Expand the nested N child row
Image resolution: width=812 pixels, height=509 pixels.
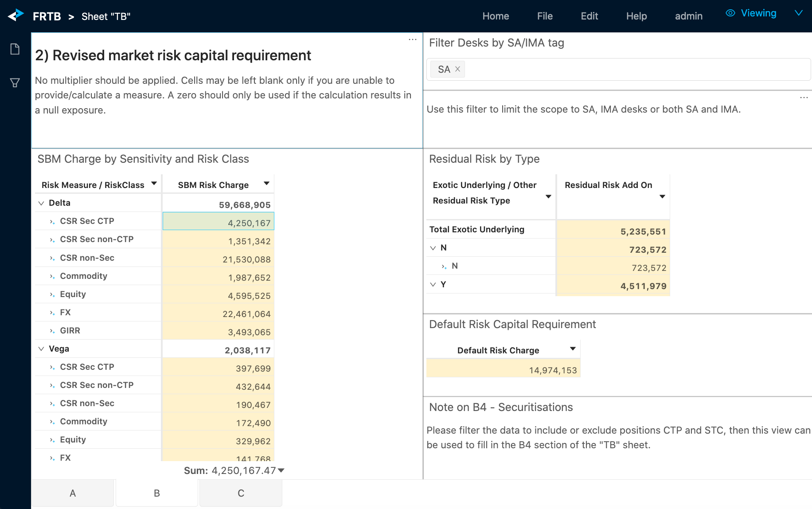point(444,266)
